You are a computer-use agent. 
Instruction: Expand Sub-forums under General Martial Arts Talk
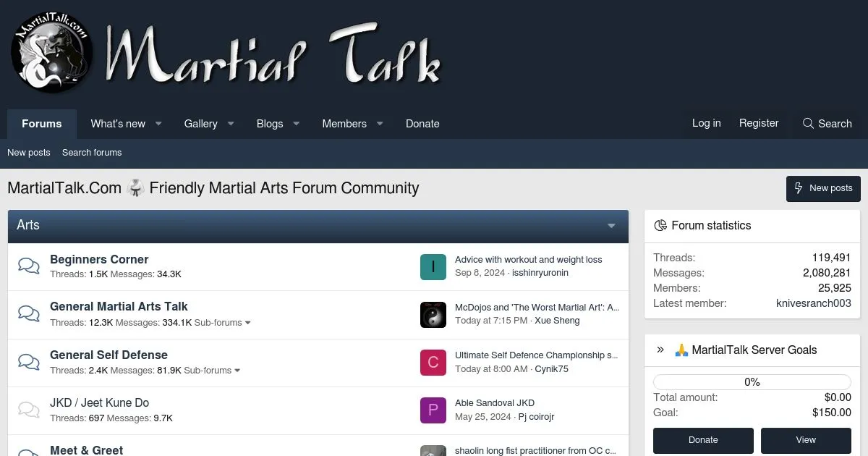point(223,322)
